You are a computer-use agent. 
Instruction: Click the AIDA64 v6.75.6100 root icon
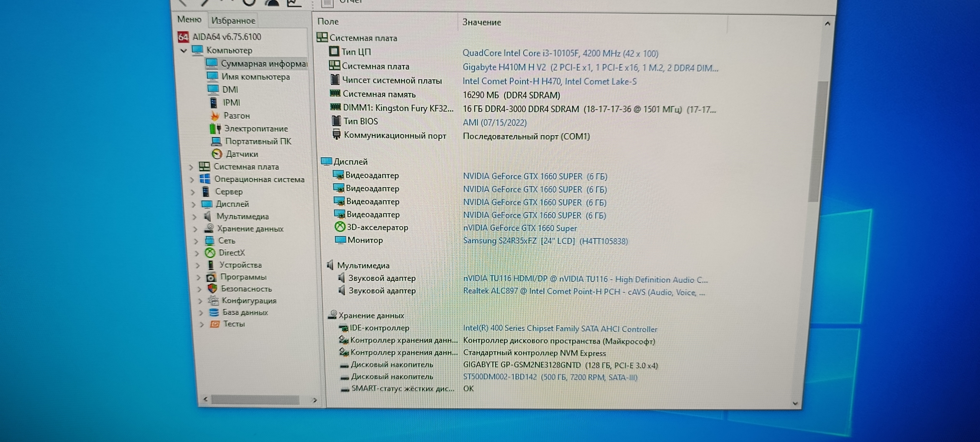[x=183, y=37]
